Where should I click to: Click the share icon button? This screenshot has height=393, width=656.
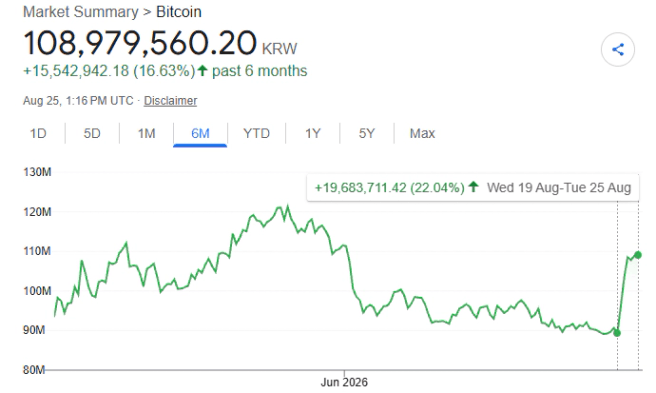coord(618,49)
